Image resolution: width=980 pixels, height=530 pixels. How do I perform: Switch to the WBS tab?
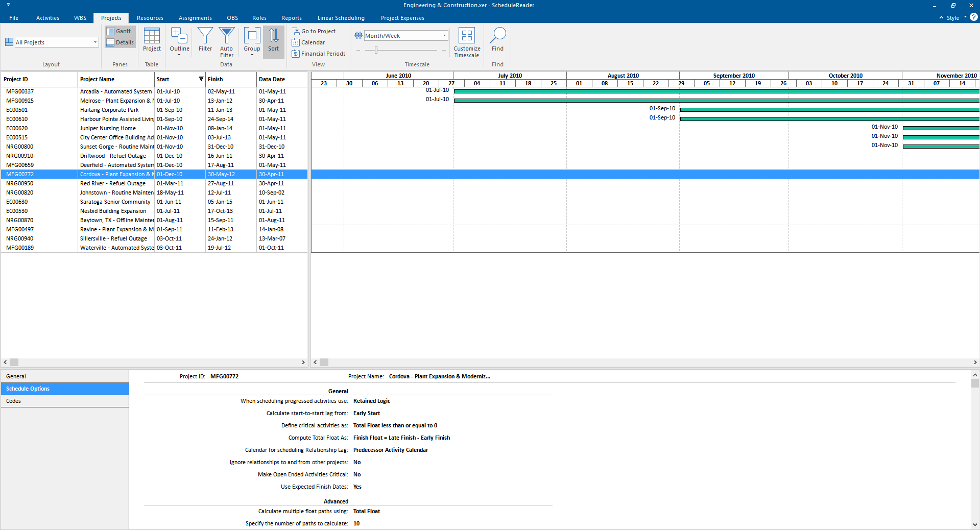[x=80, y=18]
